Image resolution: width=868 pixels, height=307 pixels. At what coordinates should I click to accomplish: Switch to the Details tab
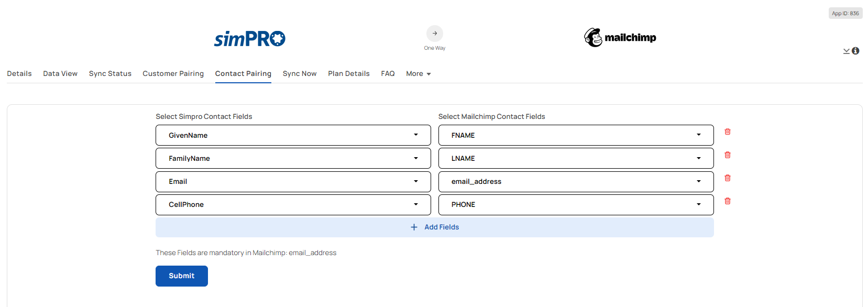tap(19, 73)
